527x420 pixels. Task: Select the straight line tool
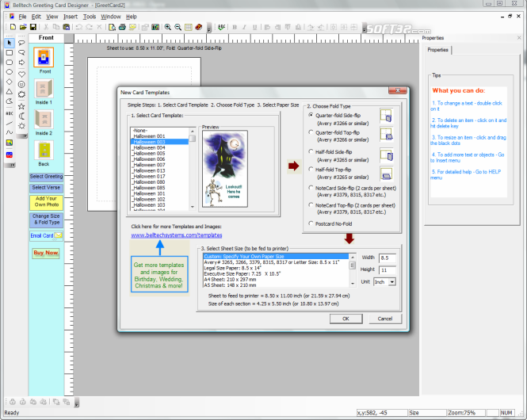[10, 124]
